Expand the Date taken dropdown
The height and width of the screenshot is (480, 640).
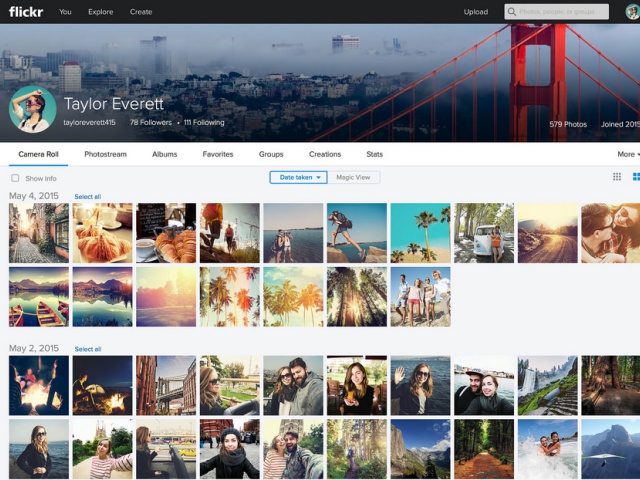[298, 177]
